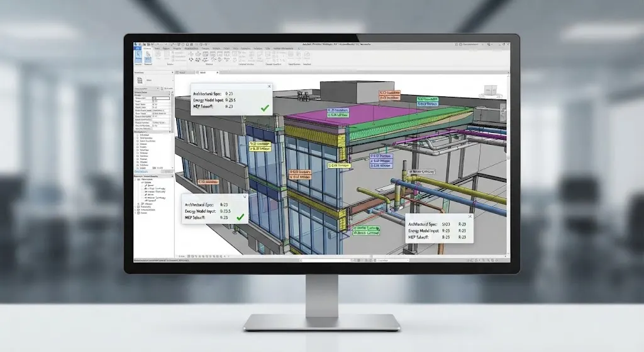
Task: Open the help icon after the last ribbon tab
Action: click(x=299, y=48)
